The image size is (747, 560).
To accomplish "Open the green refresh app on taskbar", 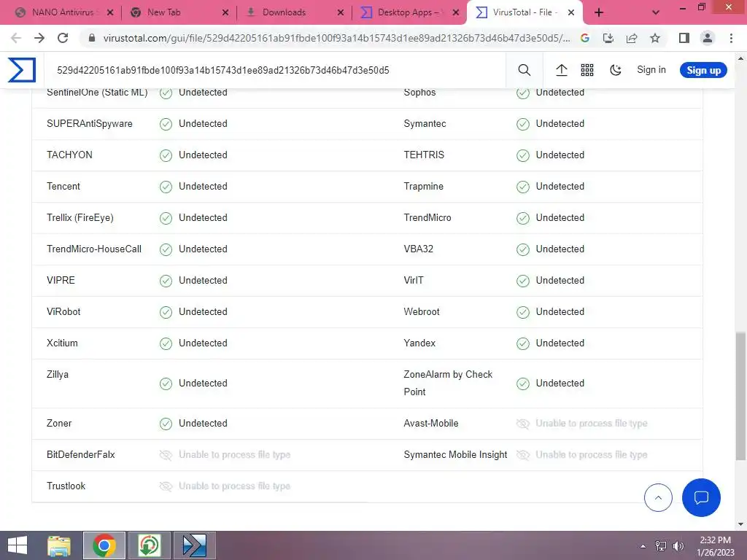I will point(149,545).
